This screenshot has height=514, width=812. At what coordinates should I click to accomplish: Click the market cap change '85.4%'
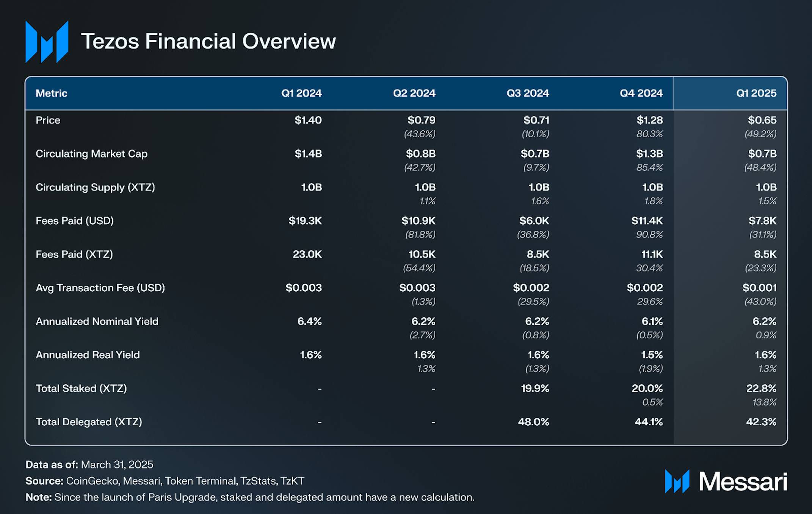point(649,167)
